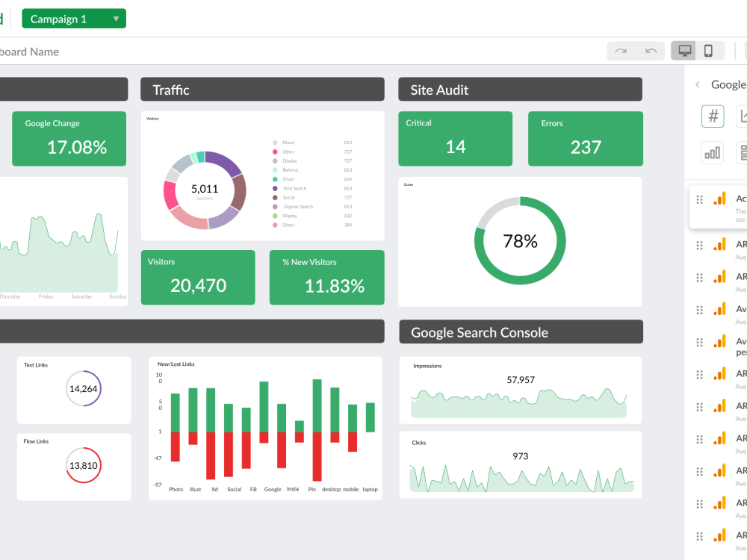Image resolution: width=747 pixels, height=560 pixels.
Task: Click the Email legend entry
Action: pyautogui.click(x=288, y=179)
